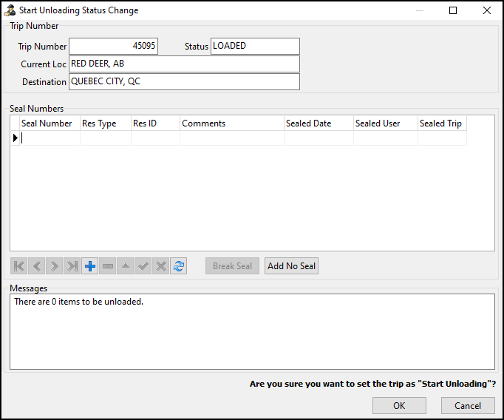Cancel seal edit with X icon

160,266
